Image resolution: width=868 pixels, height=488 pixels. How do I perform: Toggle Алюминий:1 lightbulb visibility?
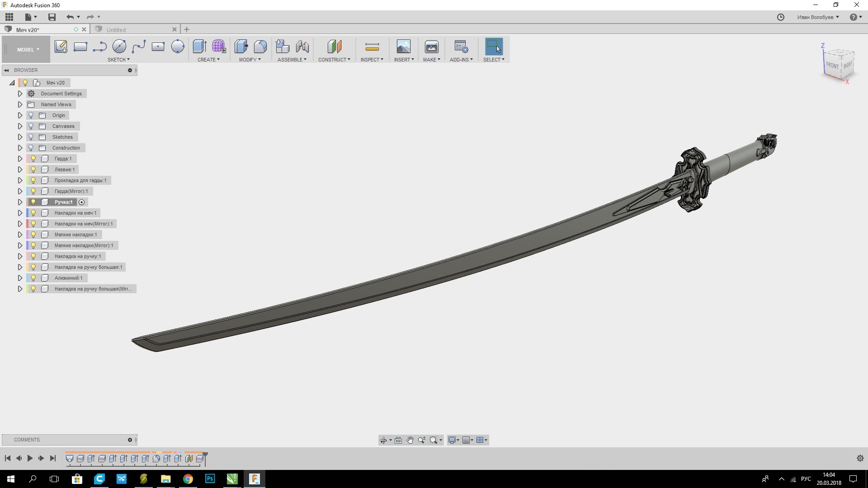[x=33, y=278]
